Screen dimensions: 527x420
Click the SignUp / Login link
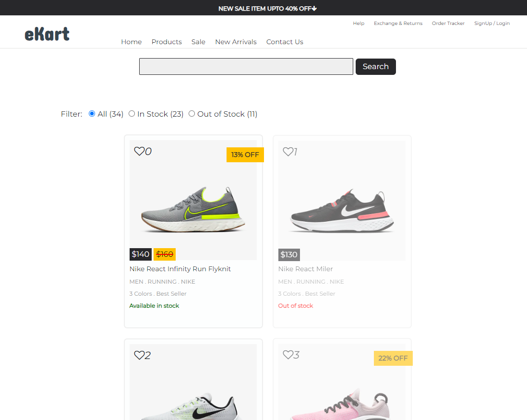492,23
